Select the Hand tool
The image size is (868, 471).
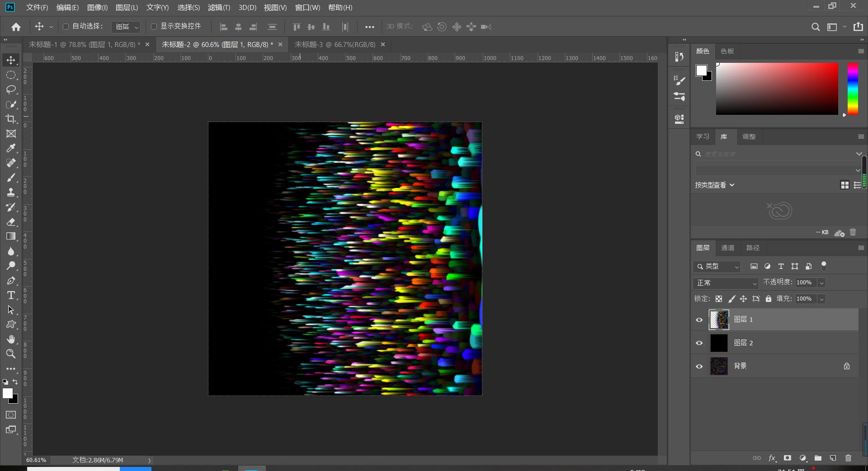[11, 339]
